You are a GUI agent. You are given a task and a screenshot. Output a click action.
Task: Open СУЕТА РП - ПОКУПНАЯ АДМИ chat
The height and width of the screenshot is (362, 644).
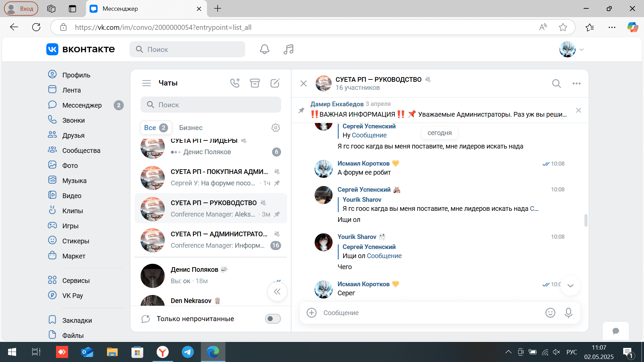point(211,177)
